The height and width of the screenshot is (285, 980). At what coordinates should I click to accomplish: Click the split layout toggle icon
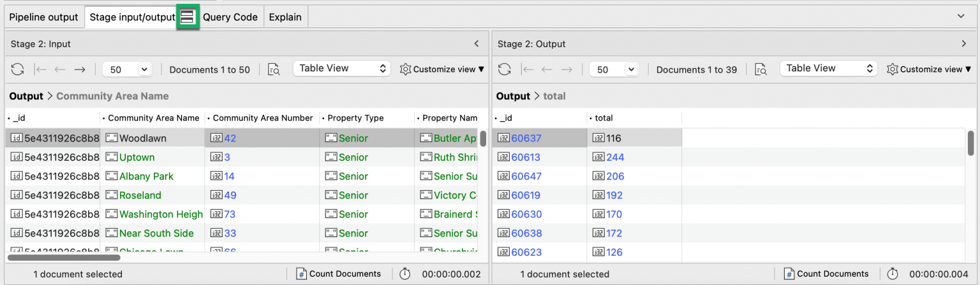tap(188, 17)
